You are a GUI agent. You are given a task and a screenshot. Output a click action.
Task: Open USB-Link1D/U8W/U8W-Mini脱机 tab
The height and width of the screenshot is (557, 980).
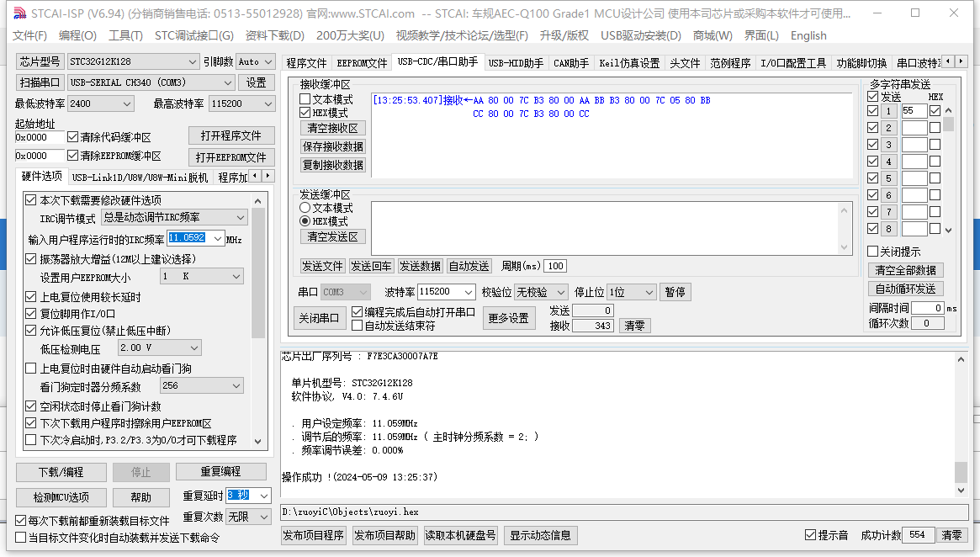(x=140, y=178)
